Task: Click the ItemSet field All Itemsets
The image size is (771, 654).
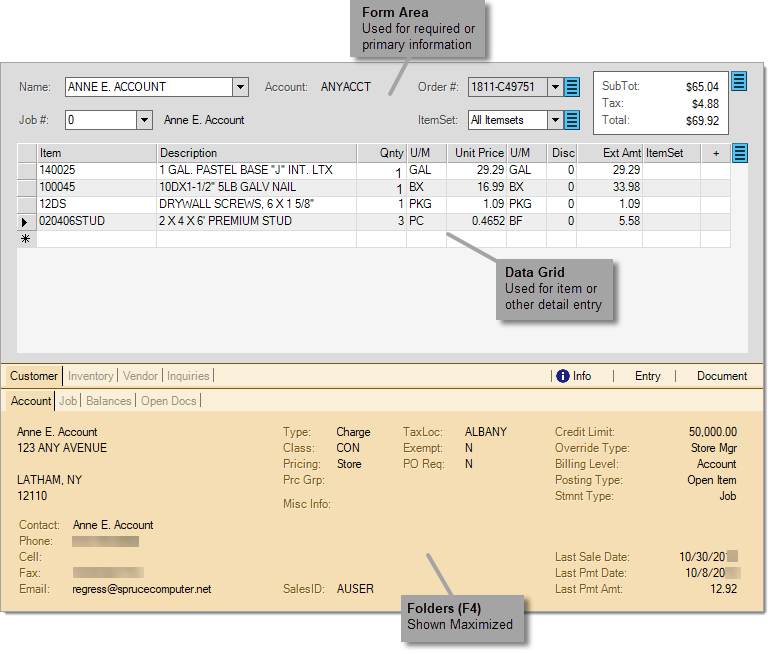Action: [507, 120]
